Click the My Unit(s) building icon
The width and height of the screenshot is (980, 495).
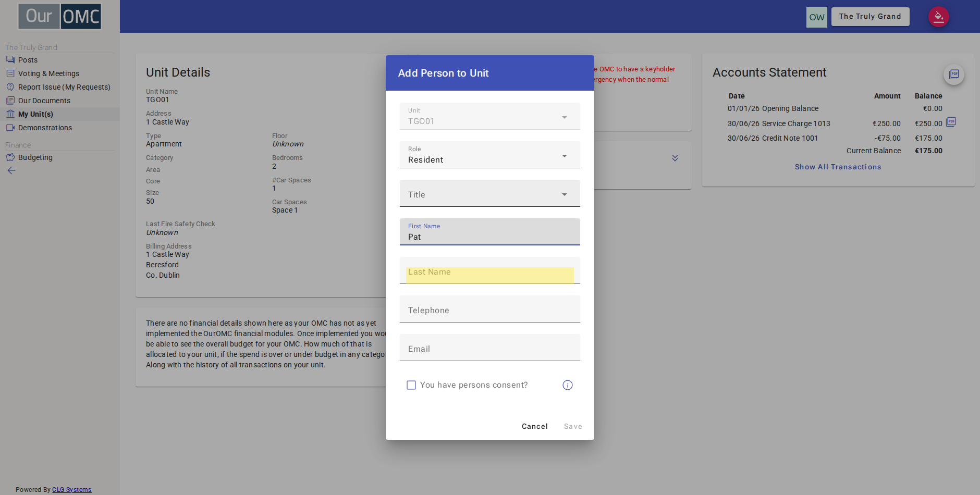click(x=10, y=114)
